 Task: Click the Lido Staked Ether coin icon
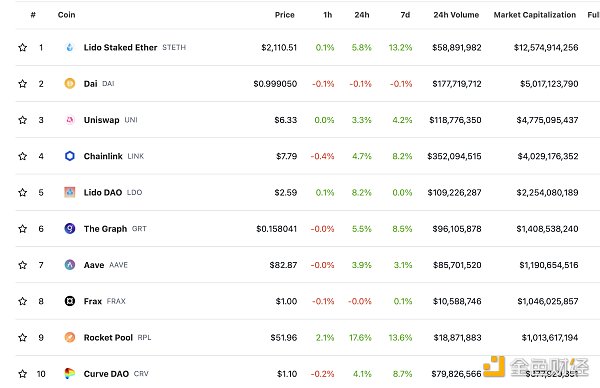[x=70, y=47]
